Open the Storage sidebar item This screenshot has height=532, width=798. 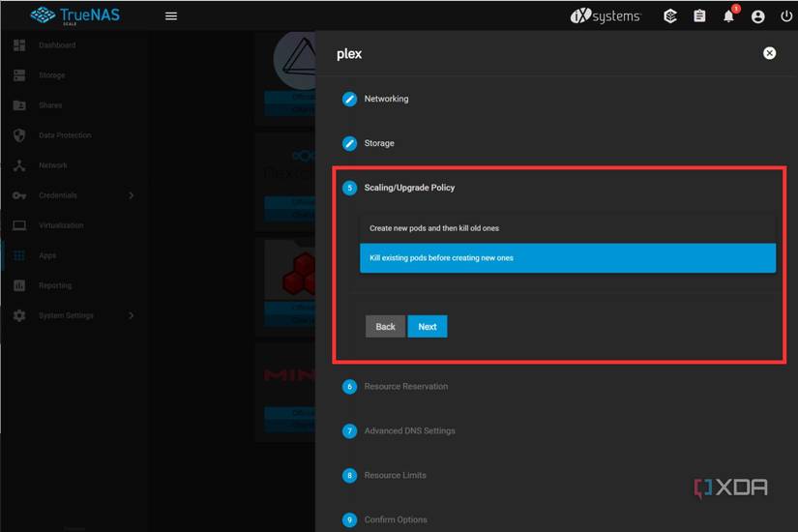coord(52,75)
